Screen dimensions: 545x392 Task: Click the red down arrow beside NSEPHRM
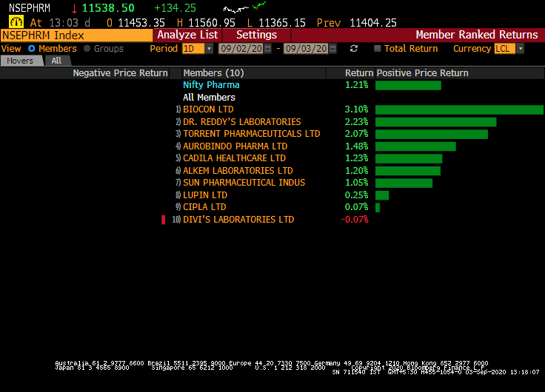point(74,8)
